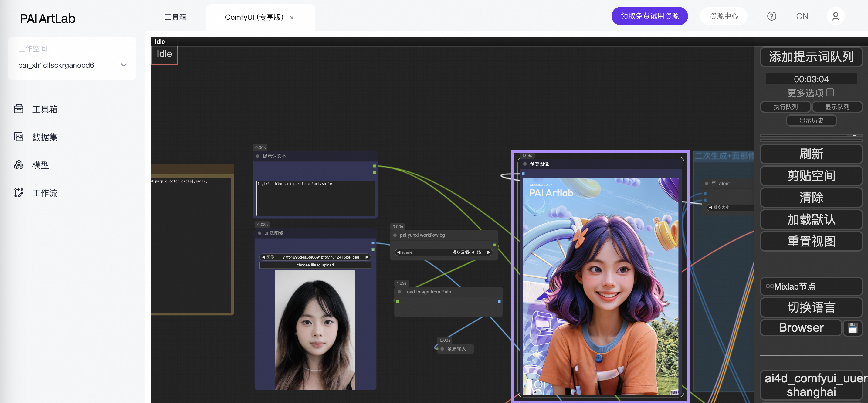Screen dimensions: 868x403
Task: Open the 模型 sidebar icon item
Action: (19, 165)
